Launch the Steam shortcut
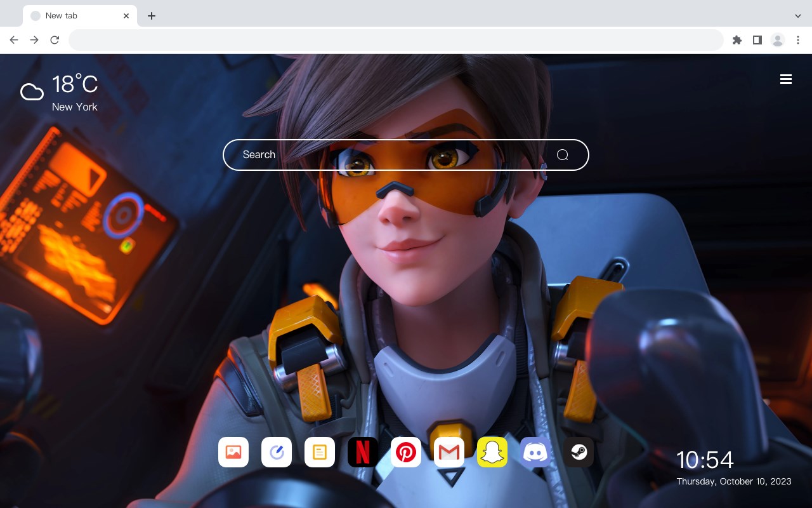The width and height of the screenshot is (812, 508). pyautogui.click(x=579, y=452)
